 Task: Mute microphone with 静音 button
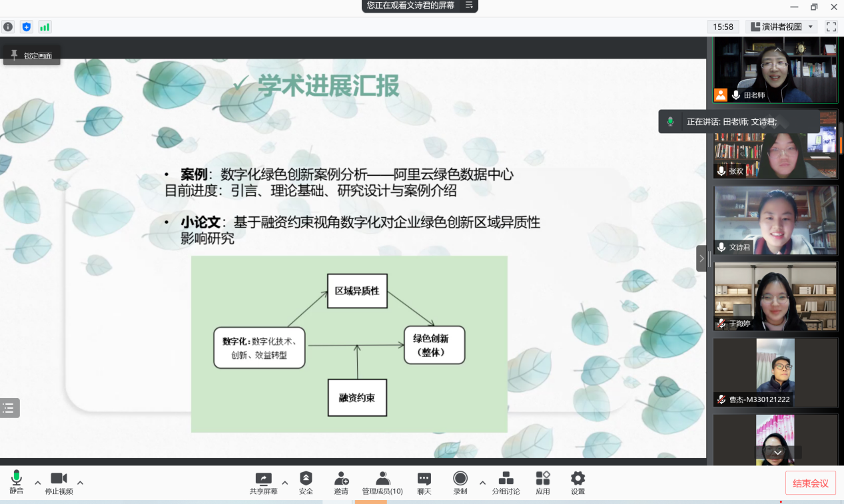16,482
